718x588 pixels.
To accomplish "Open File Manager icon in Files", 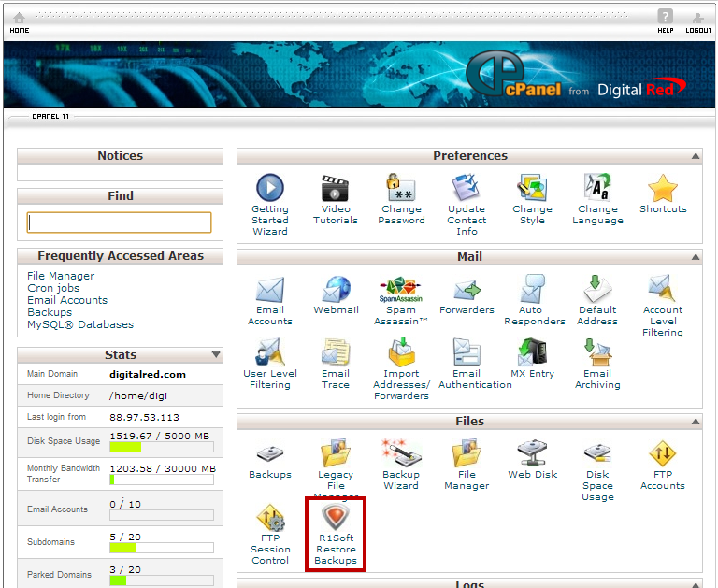I will pyautogui.click(x=467, y=452).
